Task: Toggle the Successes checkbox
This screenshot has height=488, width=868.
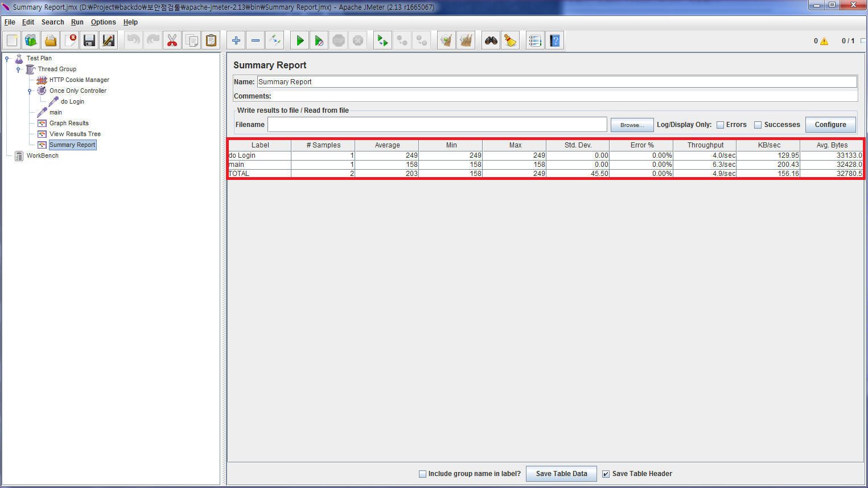Action: [x=758, y=125]
